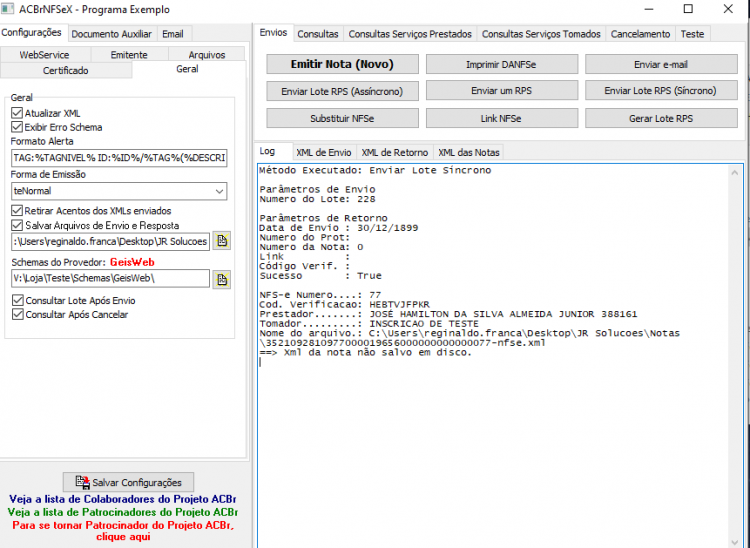Switch to the XML de Retorno tab

pos(395,153)
